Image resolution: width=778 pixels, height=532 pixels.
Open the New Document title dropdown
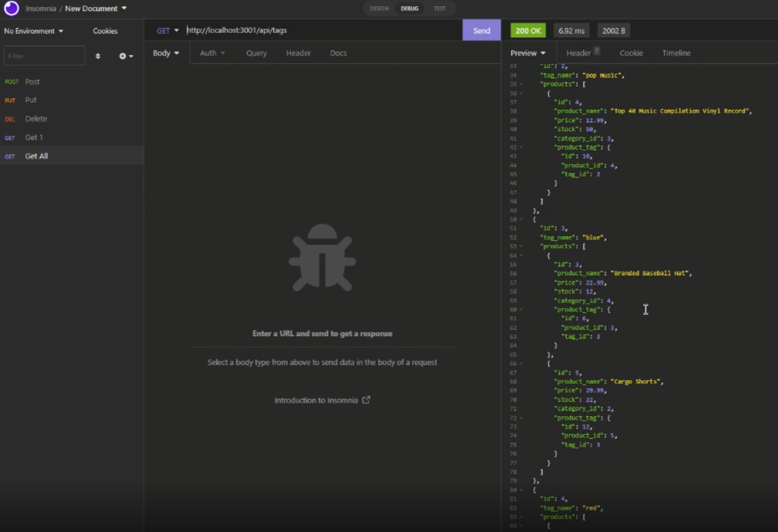(96, 9)
